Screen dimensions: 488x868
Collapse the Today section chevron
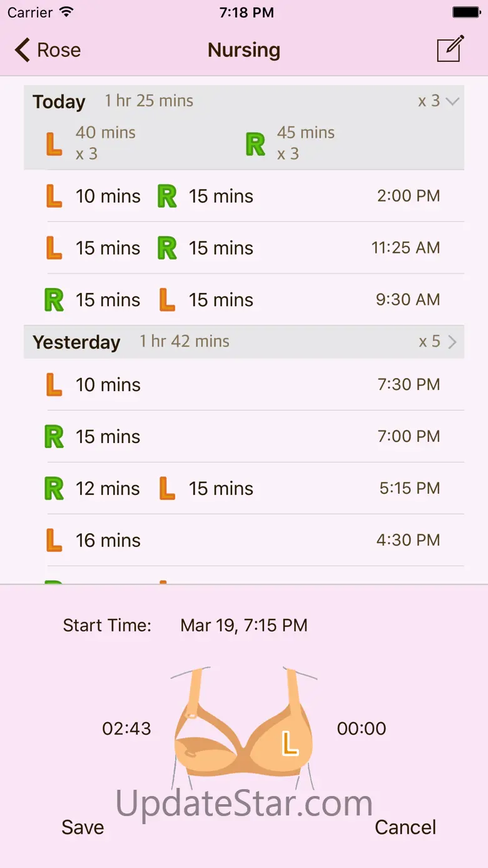pyautogui.click(x=452, y=101)
